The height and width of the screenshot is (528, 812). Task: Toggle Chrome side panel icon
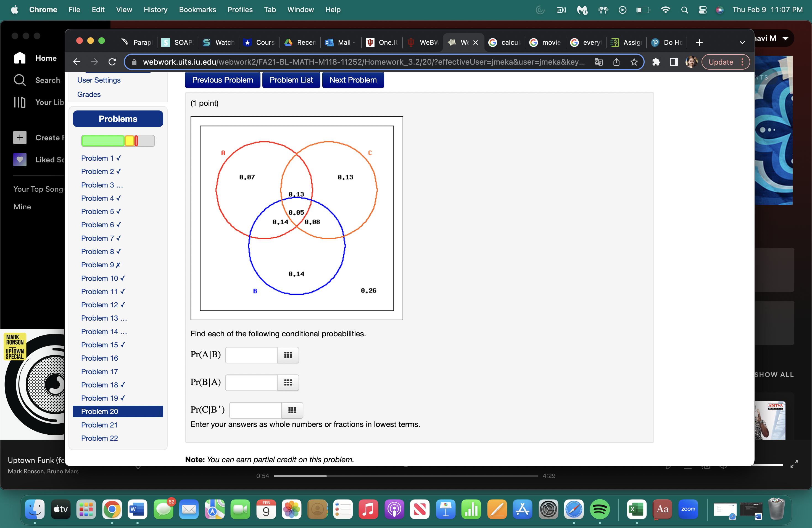pos(673,62)
